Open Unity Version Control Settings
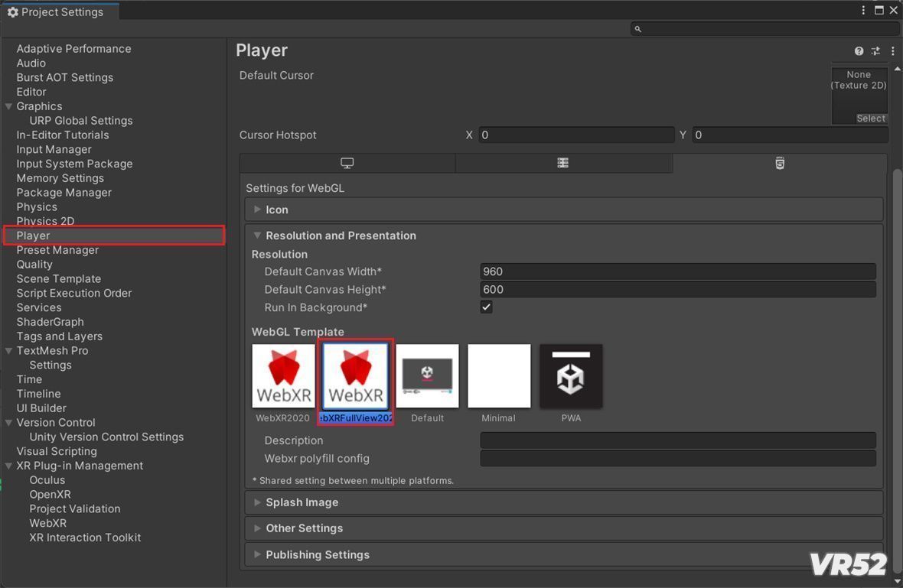903x588 pixels. pos(106,437)
